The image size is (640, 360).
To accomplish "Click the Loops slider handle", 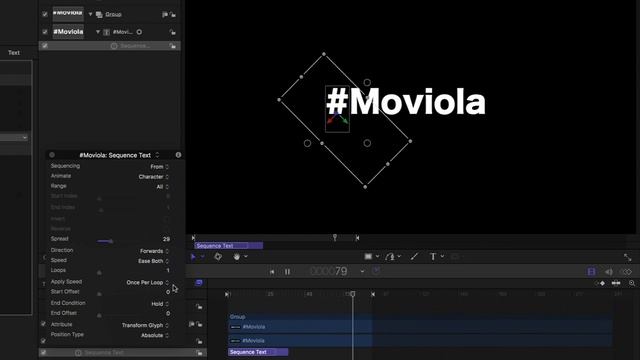I will click(x=99, y=272).
